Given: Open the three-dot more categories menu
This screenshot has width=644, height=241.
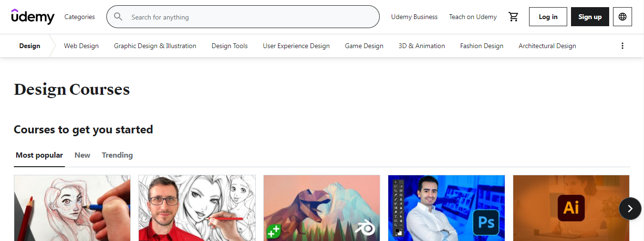Looking at the screenshot, I should 622,46.
